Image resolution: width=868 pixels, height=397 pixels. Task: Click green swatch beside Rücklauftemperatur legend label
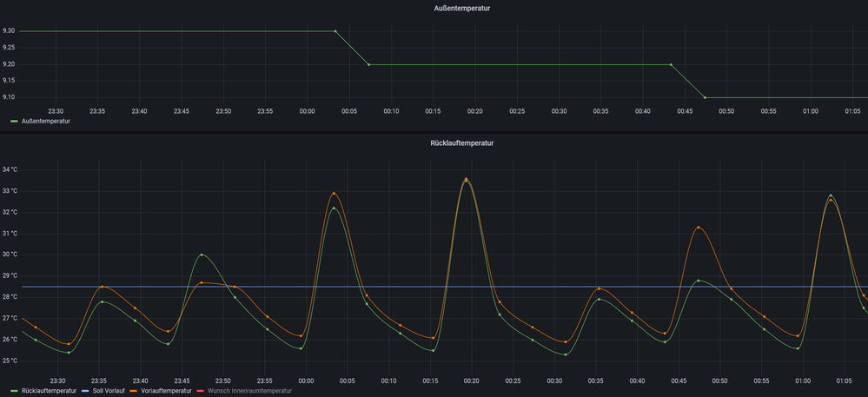[x=15, y=392]
